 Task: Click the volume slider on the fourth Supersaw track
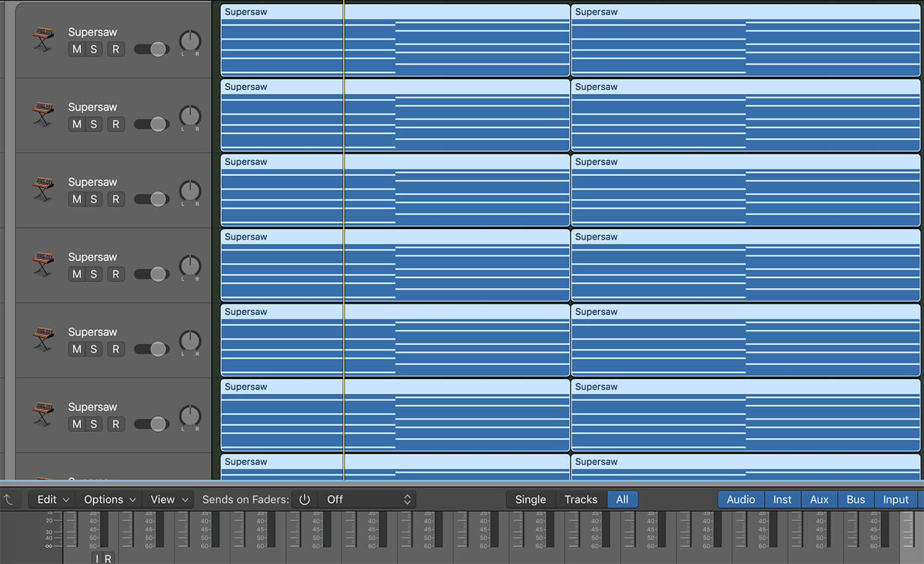click(152, 274)
